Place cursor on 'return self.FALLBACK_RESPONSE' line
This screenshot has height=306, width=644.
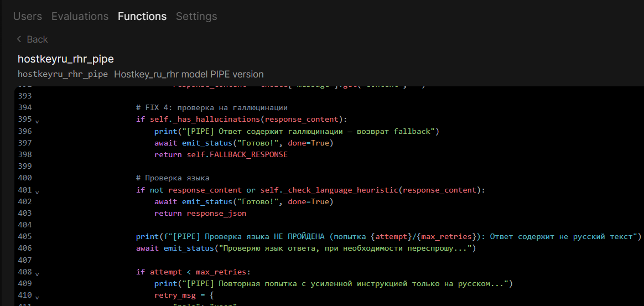(x=221, y=154)
